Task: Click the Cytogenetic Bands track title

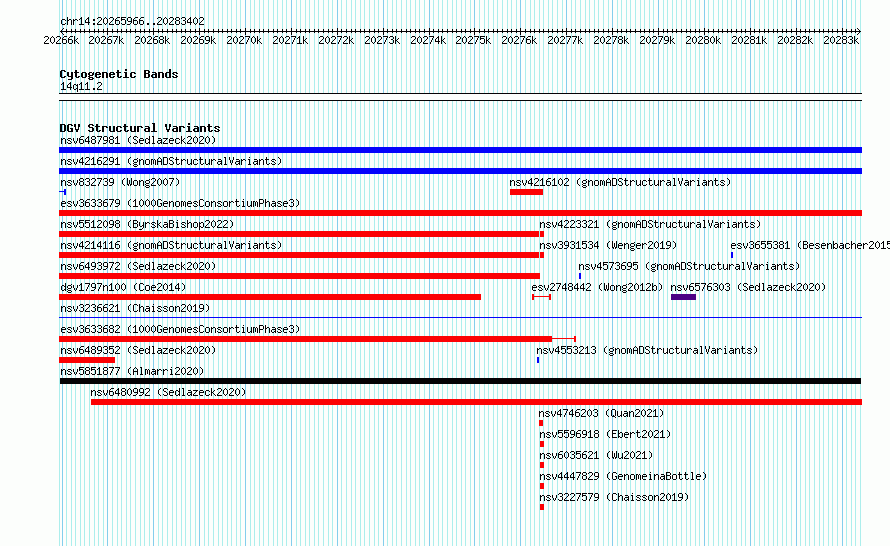Action: pyautogui.click(x=119, y=74)
